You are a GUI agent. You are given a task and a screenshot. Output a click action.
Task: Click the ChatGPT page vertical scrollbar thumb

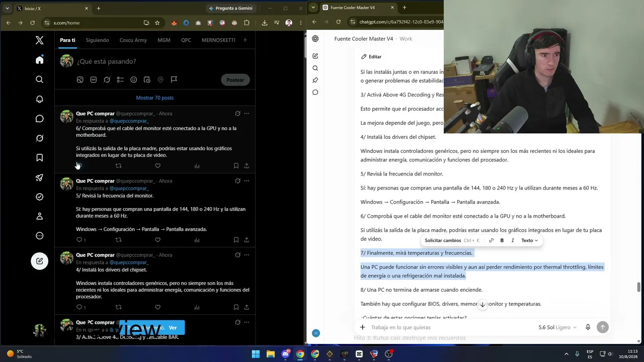639,287
